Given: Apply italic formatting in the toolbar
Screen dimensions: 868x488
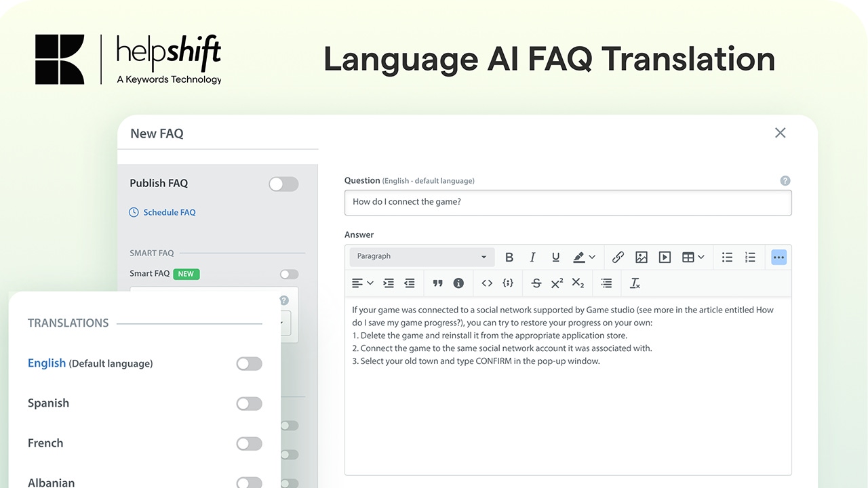Looking at the screenshot, I should coord(532,257).
